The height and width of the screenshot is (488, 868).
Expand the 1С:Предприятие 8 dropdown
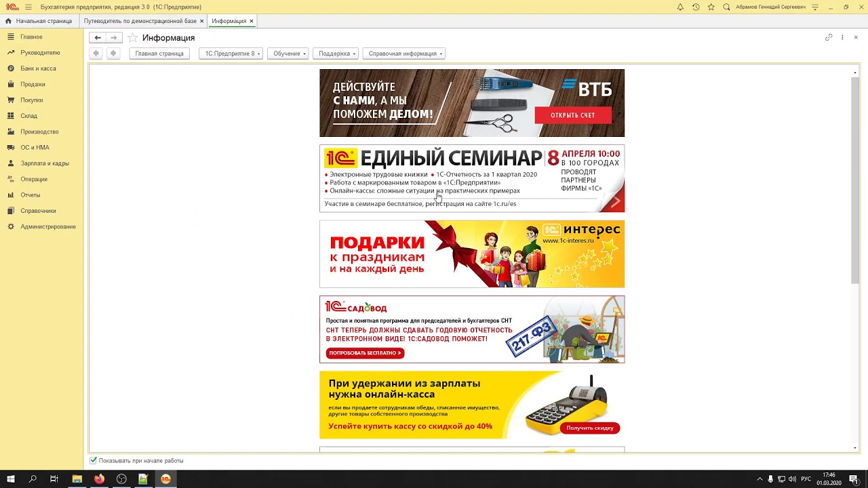click(x=231, y=54)
